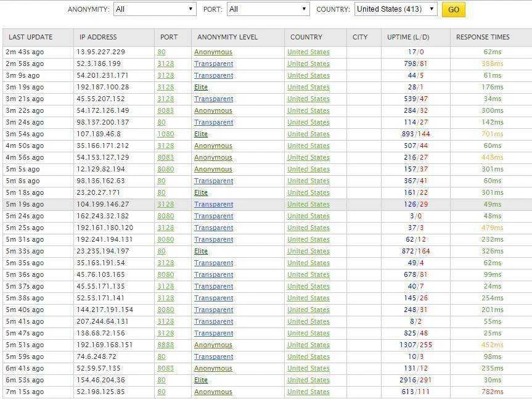This screenshot has height=399, width=532.
Task: Select IP address 144.217.191.154
Action: click(105, 310)
